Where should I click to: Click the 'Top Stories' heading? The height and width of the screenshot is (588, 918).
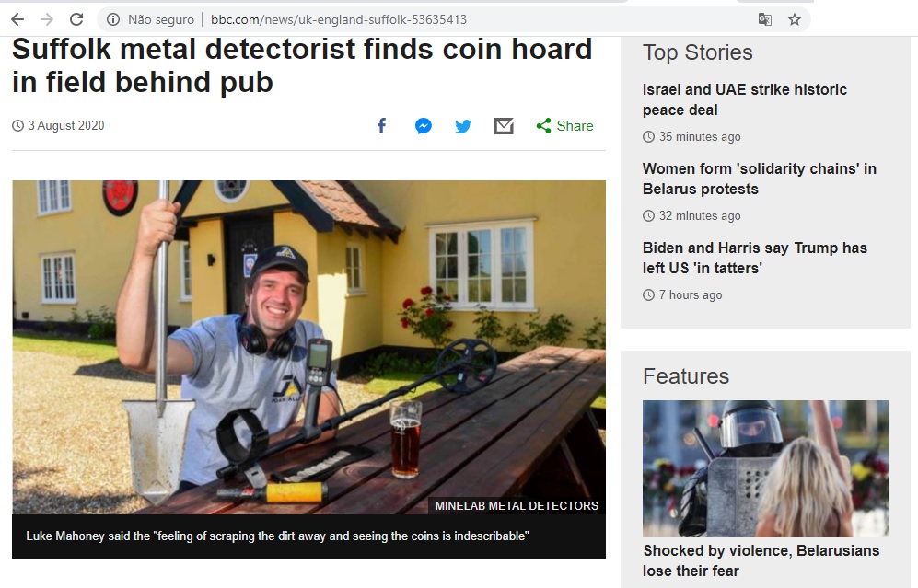point(697,52)
